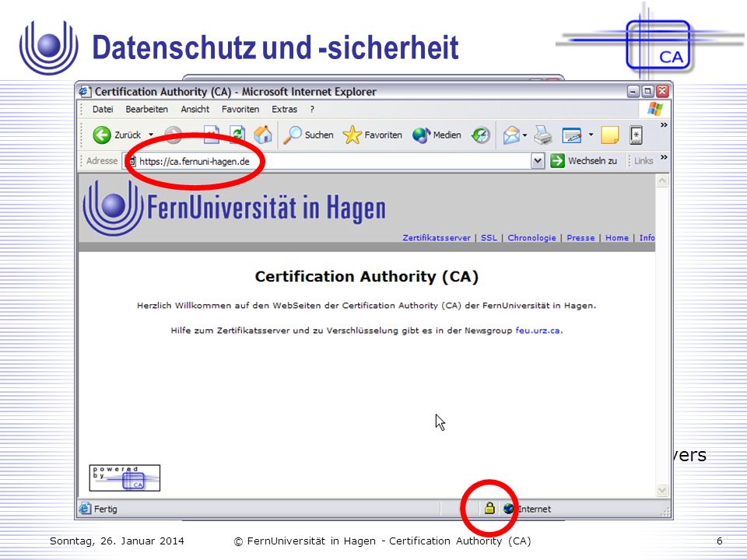Click the SSL padlock status icon
This screenshot has width=747, height=560.
[489, 509]
